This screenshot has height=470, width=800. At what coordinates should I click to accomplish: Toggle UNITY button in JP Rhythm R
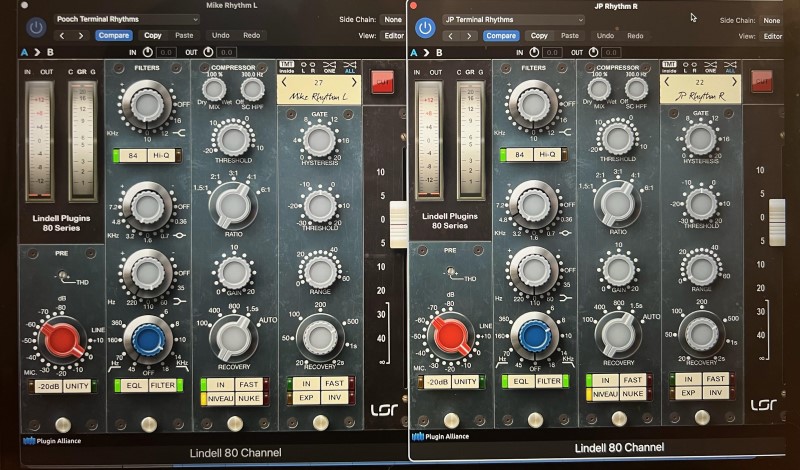point(465,382)
